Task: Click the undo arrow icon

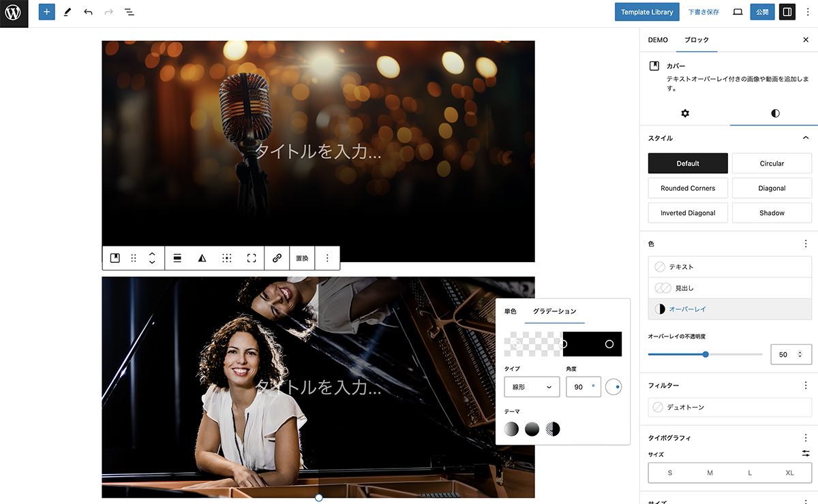Action: [x=88, y=12]
